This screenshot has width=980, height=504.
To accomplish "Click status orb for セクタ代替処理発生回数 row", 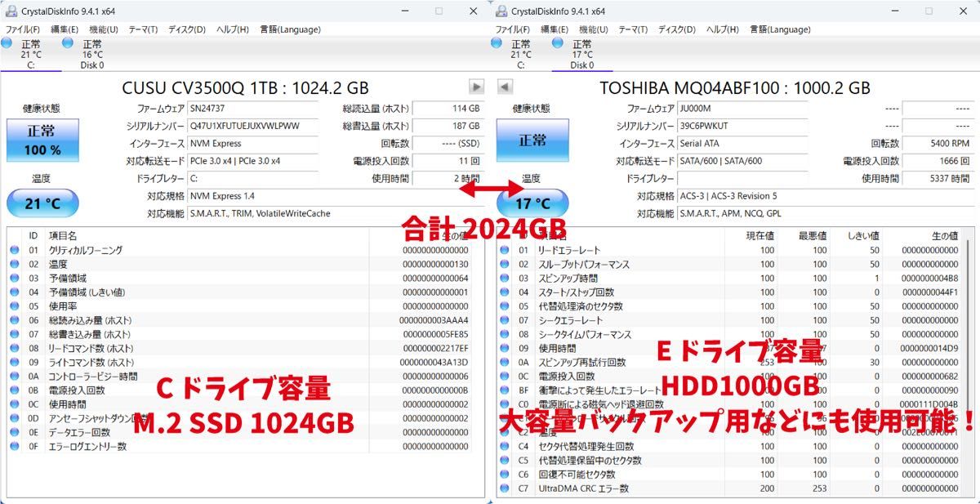I will (504, 446).
